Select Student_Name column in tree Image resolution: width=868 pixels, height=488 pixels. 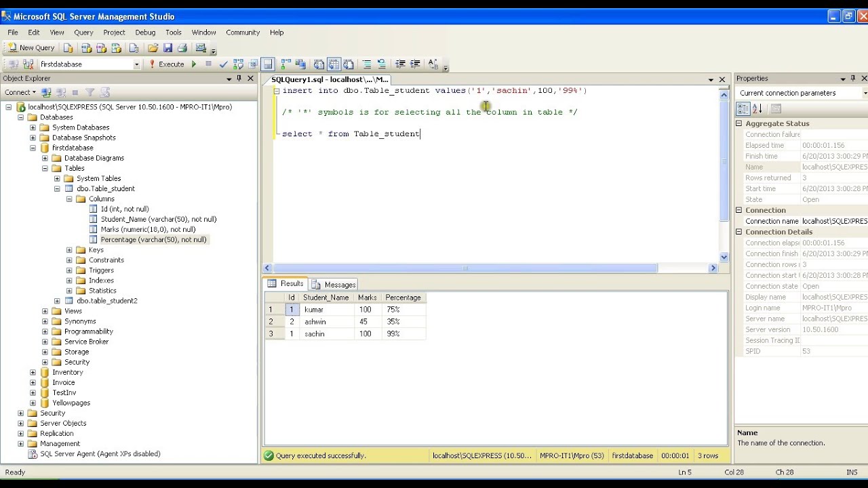159,220
